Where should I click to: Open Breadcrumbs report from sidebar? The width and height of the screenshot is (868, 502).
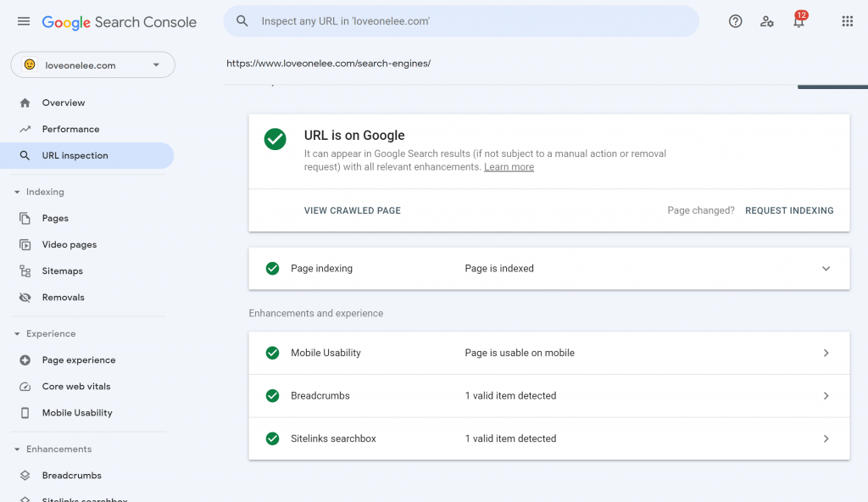(x=72, y=476)
